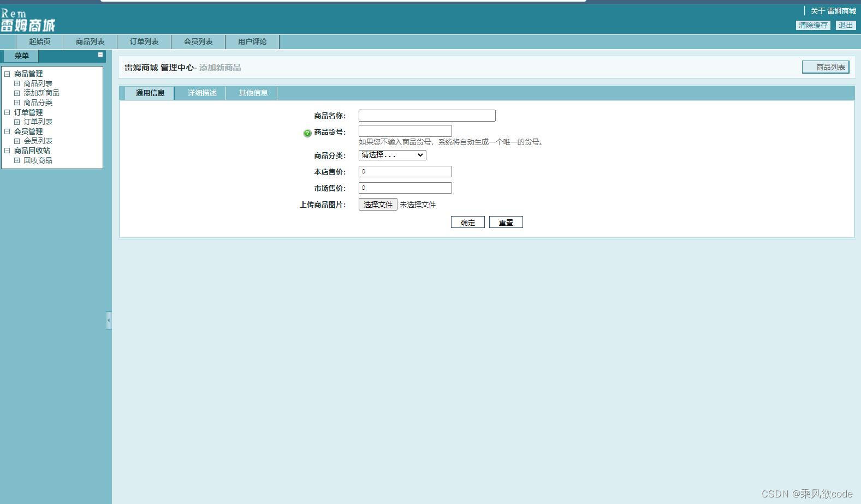This screenshot has height=504, width=861.
Task: Collapse the 会员管理 tree node
Action: tap(7, 131)
